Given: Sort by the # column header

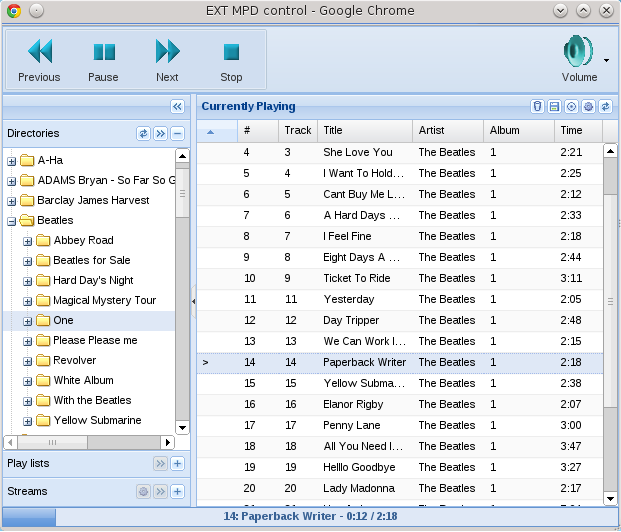Looking at the screenshot, I should coord(257,130).
